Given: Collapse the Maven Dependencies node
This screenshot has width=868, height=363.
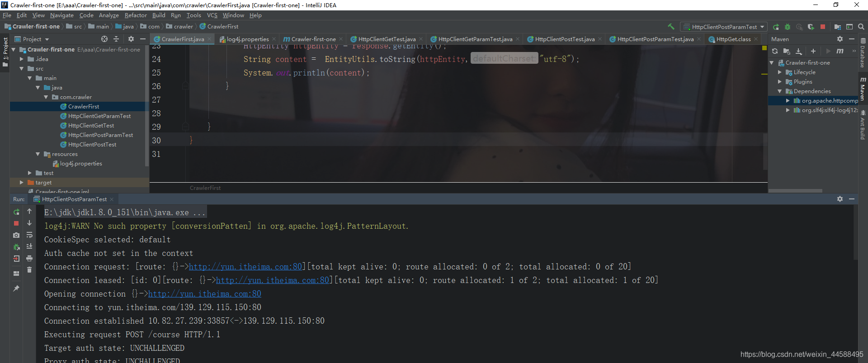Looking at the screenshot, I should click(x=780, y=91).
